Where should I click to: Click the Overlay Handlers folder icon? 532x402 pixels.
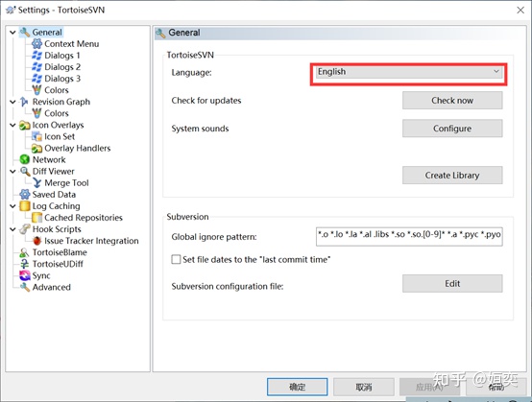click(36, 148)
